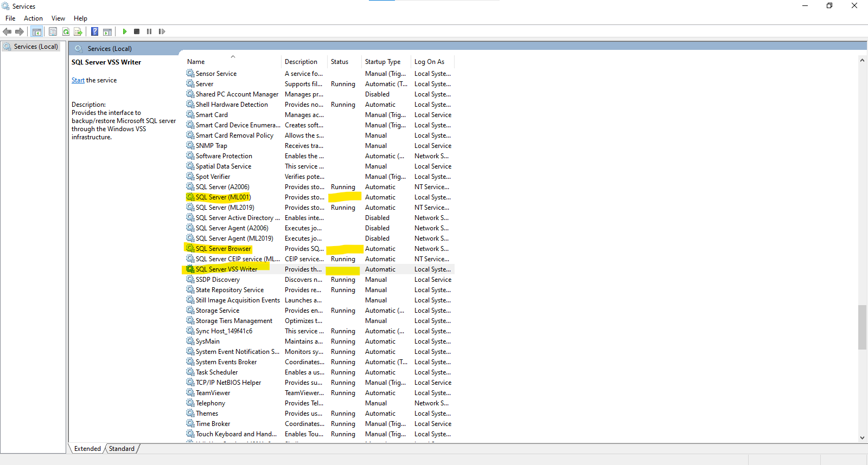Click the scrollbar up arrow
Image resolution: width=868 pixels, height=465 pixels.
pos(862,60)
